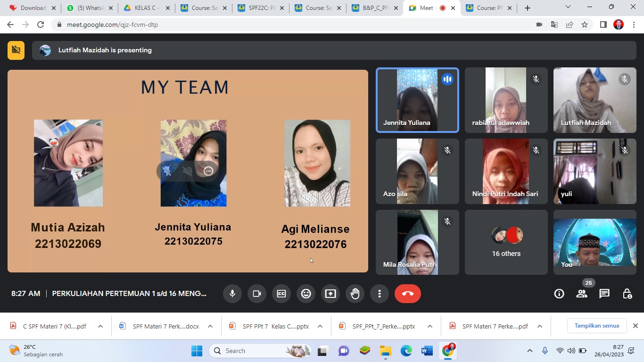Open the 16 others participants tile
This screenshot has width=644, height=362.
click(506, 242)
